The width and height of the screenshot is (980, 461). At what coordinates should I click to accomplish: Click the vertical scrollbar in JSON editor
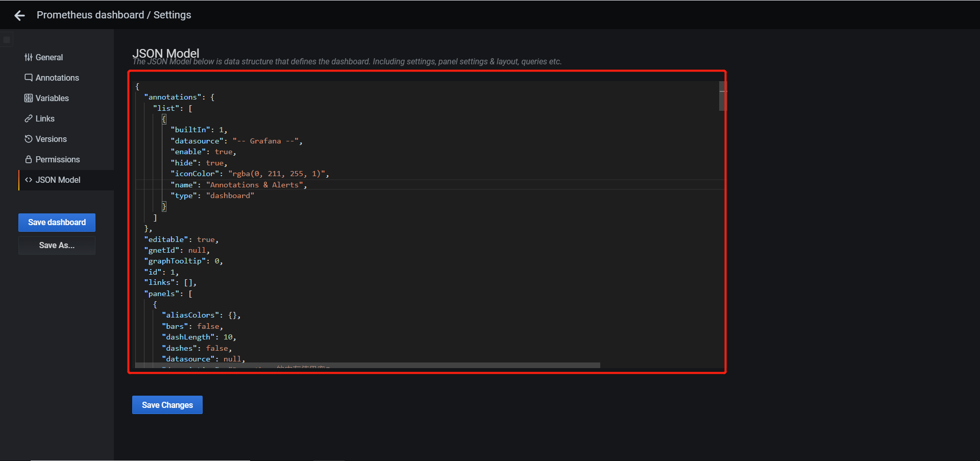pos(722,96)
